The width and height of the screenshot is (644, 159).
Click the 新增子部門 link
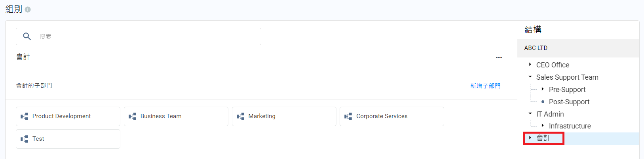(x=485, y=86)
